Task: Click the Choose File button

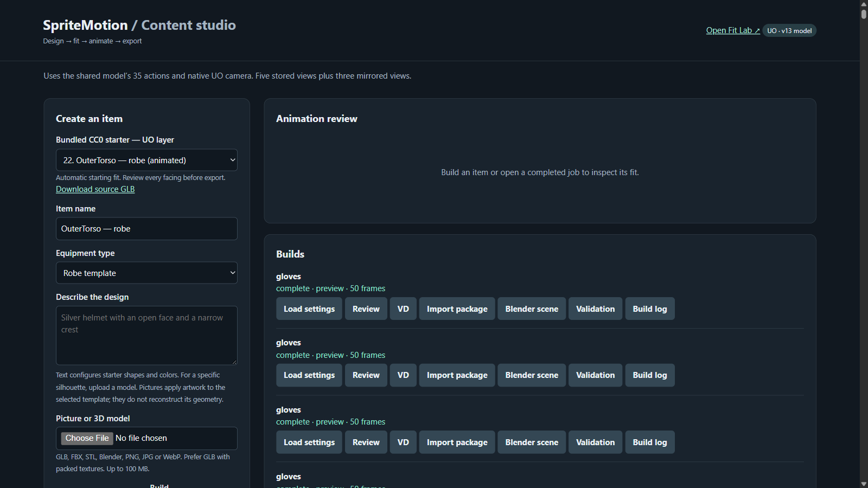Action: tap(87, 438)
